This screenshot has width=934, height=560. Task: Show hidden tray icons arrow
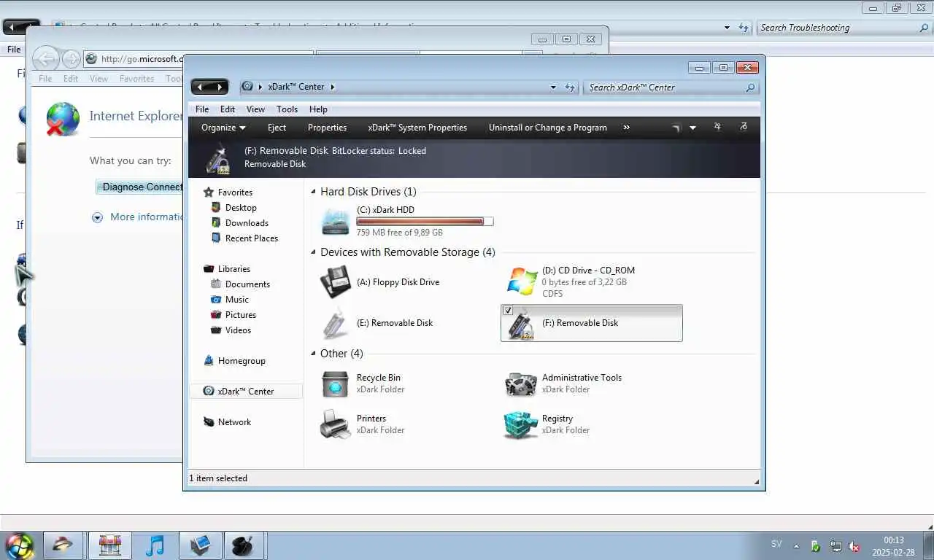click(796, 546)
